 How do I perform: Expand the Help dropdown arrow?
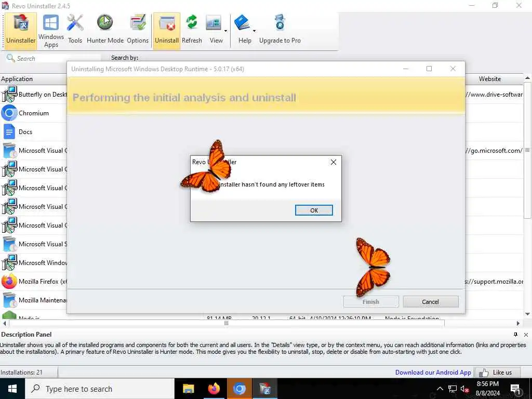pos(254,31)
